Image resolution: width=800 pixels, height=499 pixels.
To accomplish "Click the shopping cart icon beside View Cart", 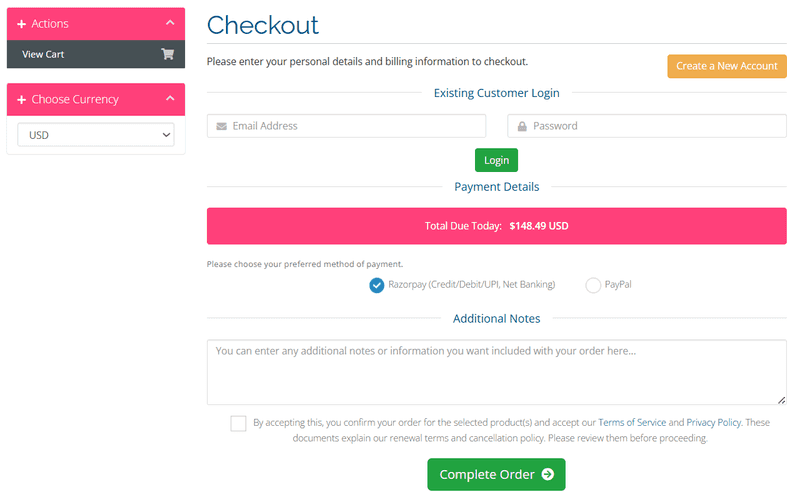I will [167, 54].
